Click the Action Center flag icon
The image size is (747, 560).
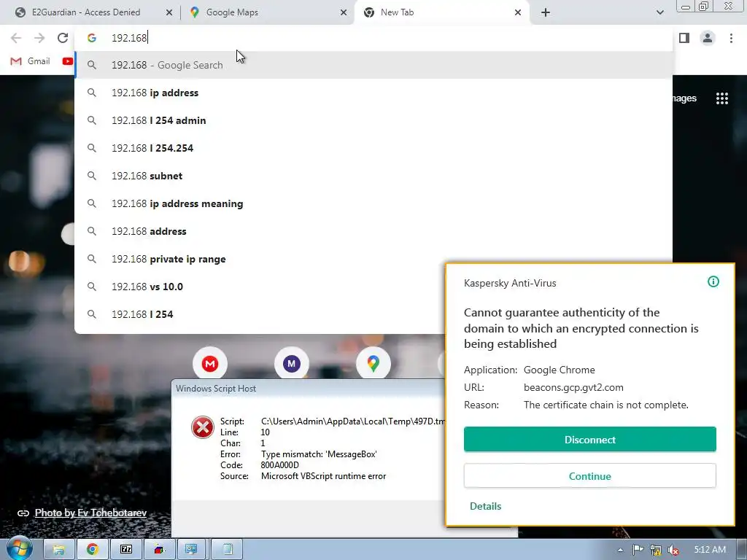(x=638, y=550)
